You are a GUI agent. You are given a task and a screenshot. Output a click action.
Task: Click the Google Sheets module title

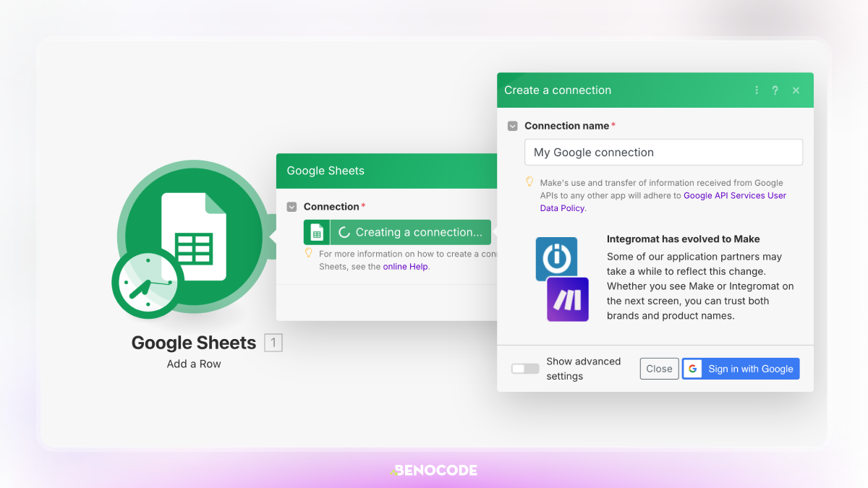click(x=194, y=343)
